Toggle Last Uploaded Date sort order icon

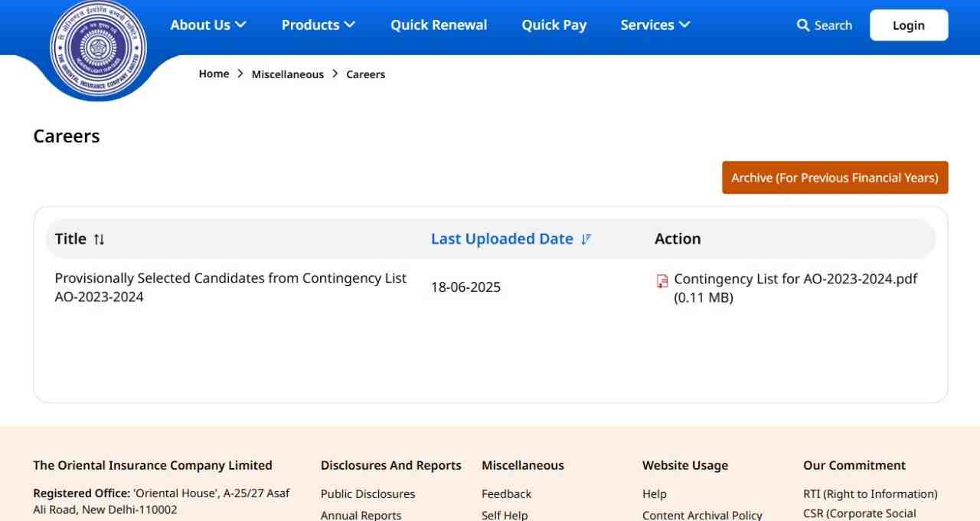(586, 239)
